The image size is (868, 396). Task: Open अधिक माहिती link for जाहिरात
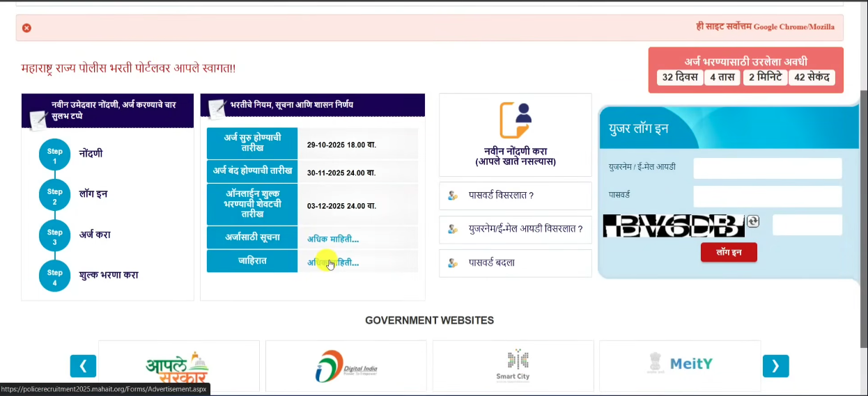(x=333, y=262)
